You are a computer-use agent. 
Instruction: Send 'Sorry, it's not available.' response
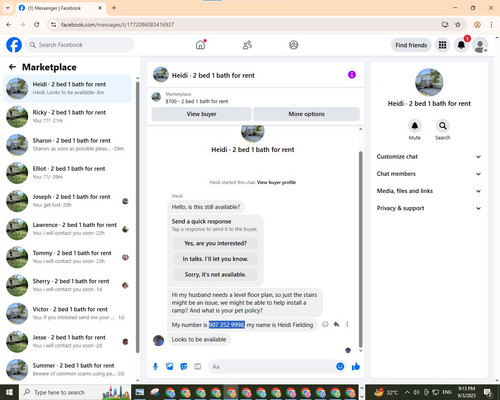pyautogui.click(x=215, y=275)
